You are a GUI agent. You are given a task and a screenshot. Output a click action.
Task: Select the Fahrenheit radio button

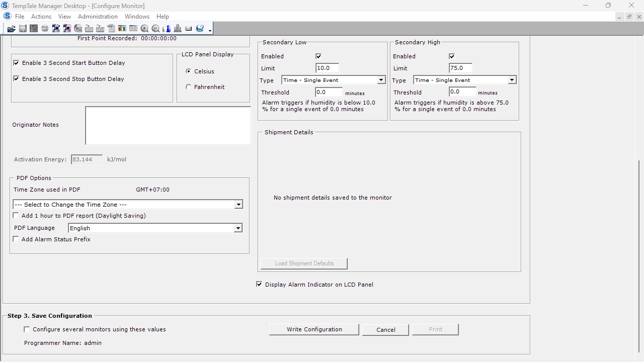pyautogui.click(x=189, y=87)
